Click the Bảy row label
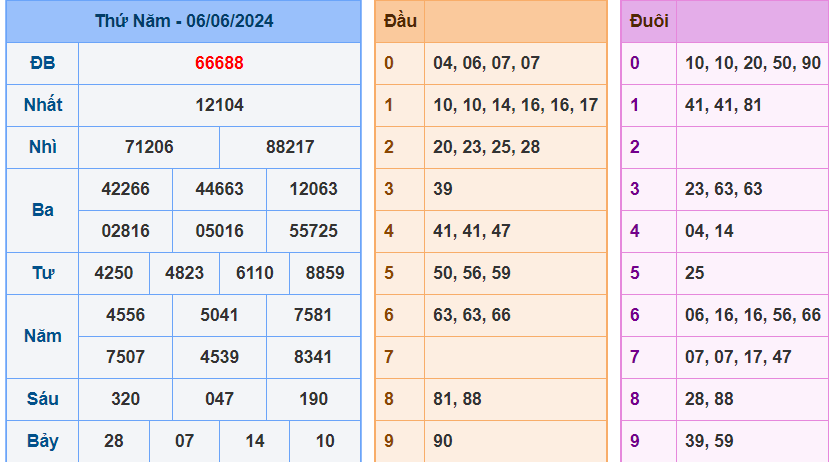This screenshot has width=829, height=462. click(42, 441)
